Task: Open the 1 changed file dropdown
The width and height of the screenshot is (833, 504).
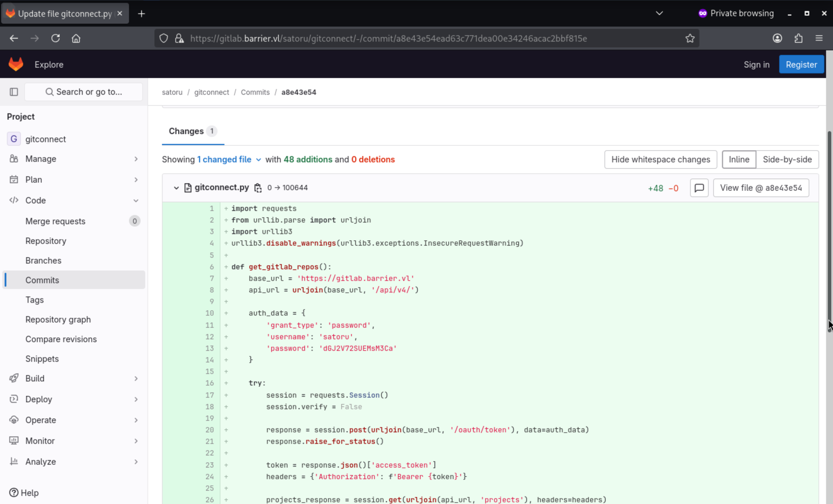Action: click(229, 160)
